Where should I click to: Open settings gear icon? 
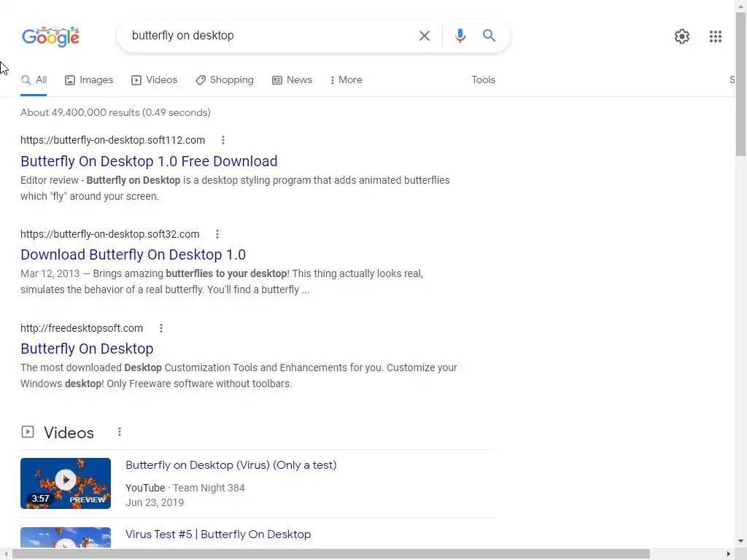coord(682,36)
